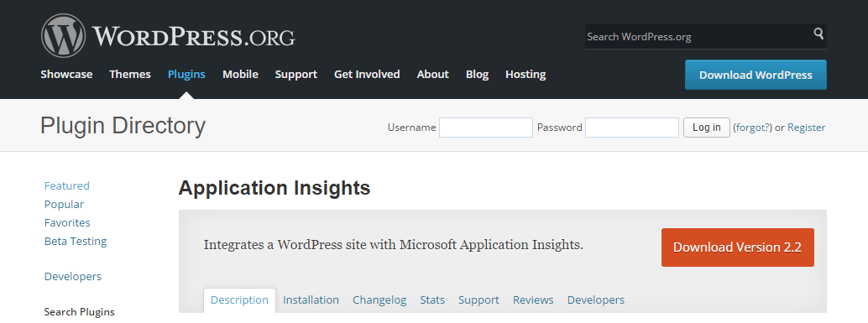Click the Plugin Directory heading
The width and height of the screenshot is (868, 323).
123,127
